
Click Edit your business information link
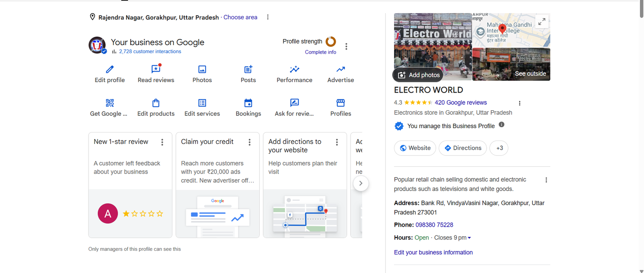(433, 252)
